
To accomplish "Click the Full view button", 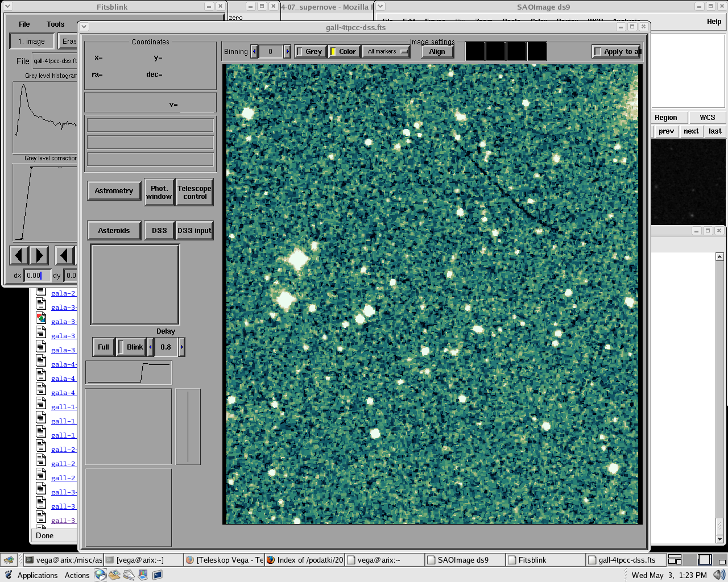I will (104, 347).
